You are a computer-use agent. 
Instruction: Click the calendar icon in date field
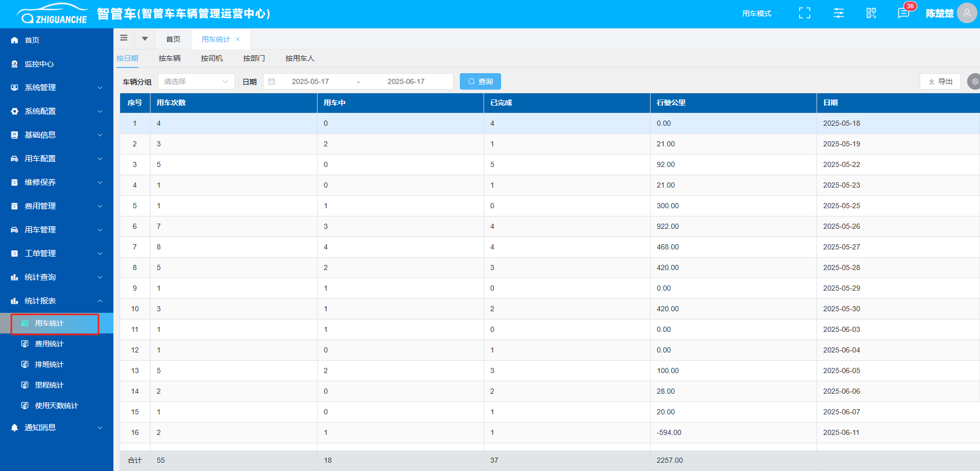(x=272, y=81)
